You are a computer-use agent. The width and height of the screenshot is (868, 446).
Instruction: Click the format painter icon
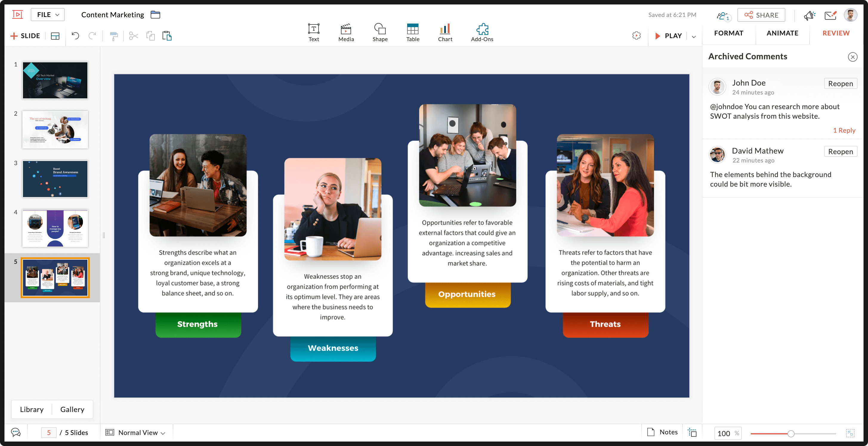pos(114,36)
